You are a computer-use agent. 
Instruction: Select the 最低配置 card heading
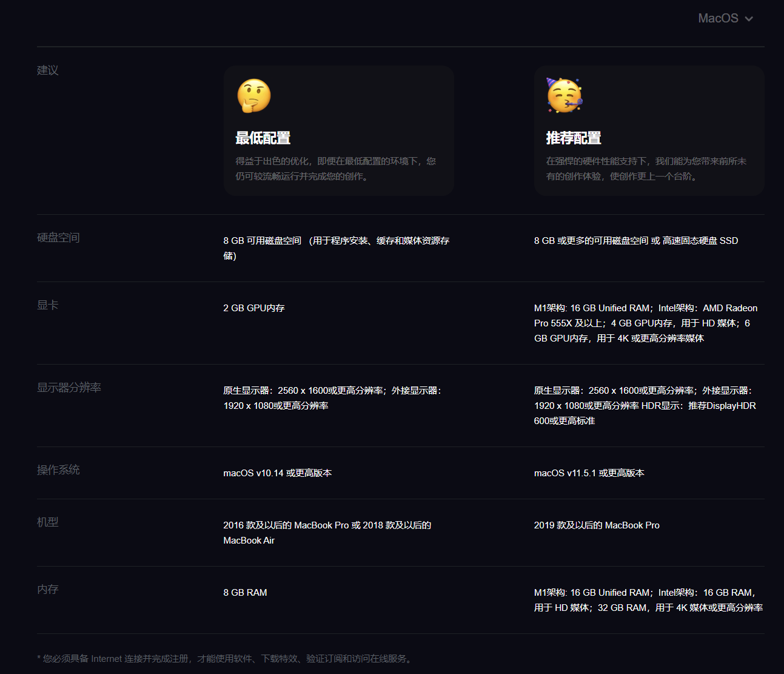pos(263,138)
